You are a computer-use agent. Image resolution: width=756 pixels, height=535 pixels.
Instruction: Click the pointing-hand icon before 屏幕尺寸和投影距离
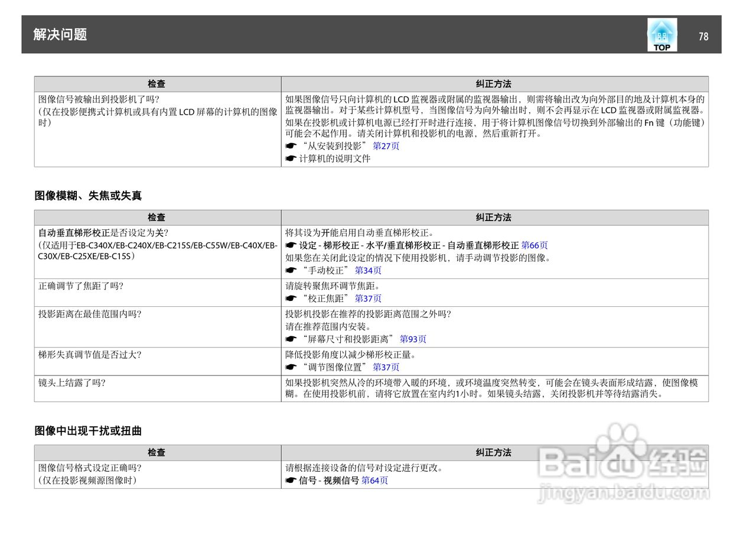coord(290,340)
